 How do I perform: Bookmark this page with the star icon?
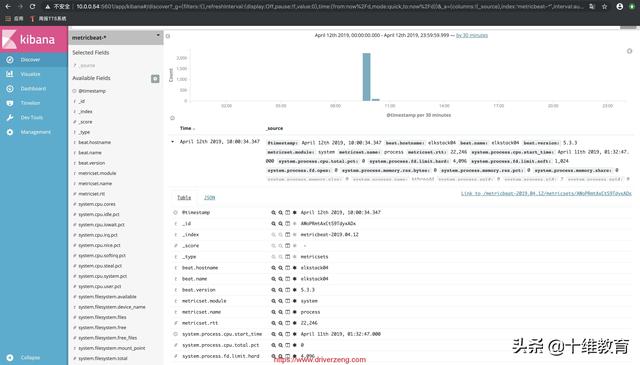(604, 7)
